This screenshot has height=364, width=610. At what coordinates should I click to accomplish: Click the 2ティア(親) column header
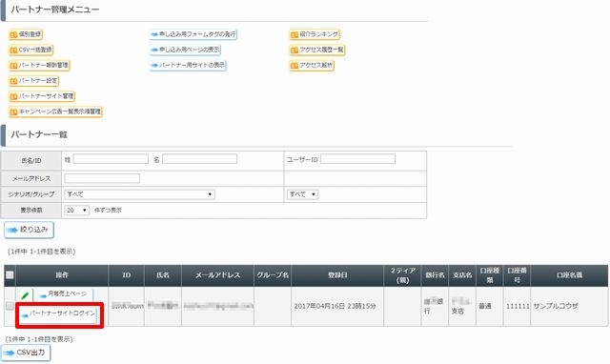402,275
